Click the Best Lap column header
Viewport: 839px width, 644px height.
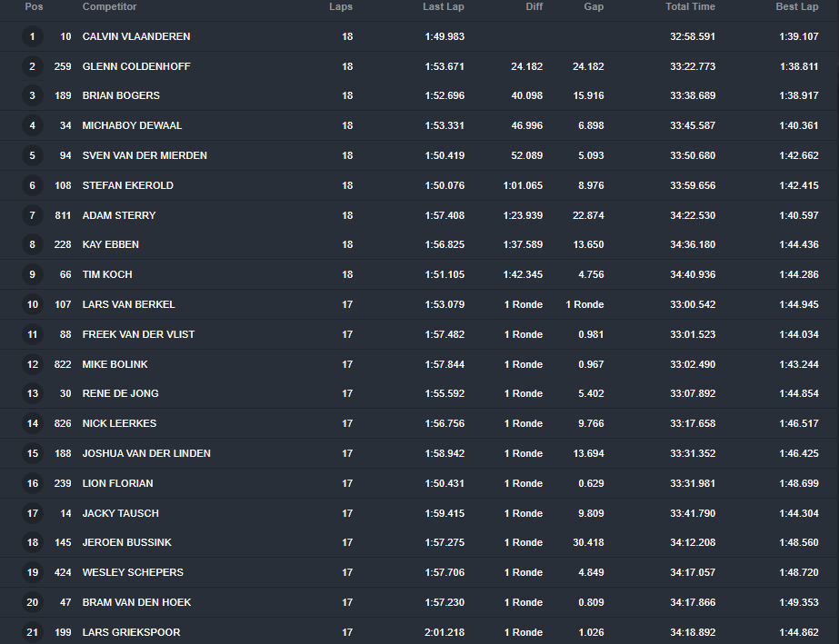coord(796,7)
